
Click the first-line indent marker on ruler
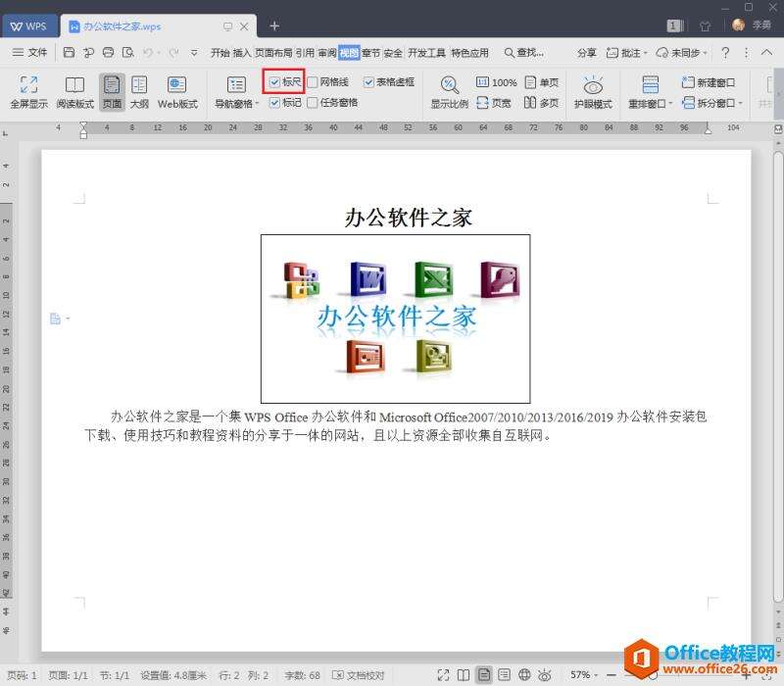coord(83,125)
